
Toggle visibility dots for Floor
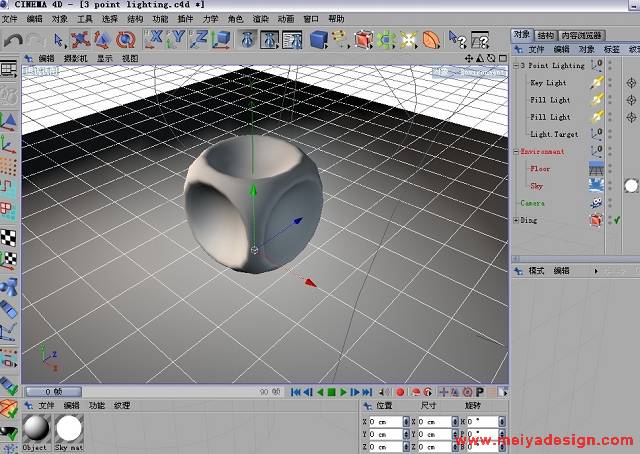pyautogui.click(x=610, y=168)
